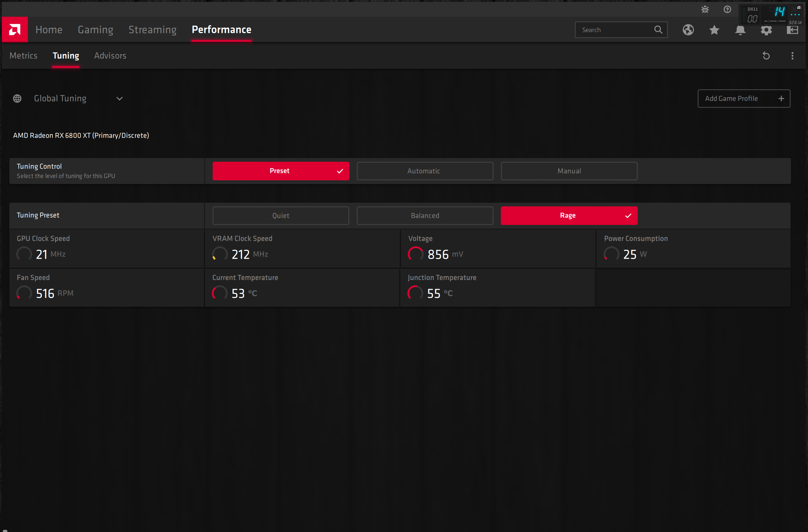
Task: Open the notifications bell icon
Action: (x=740, y=30)
